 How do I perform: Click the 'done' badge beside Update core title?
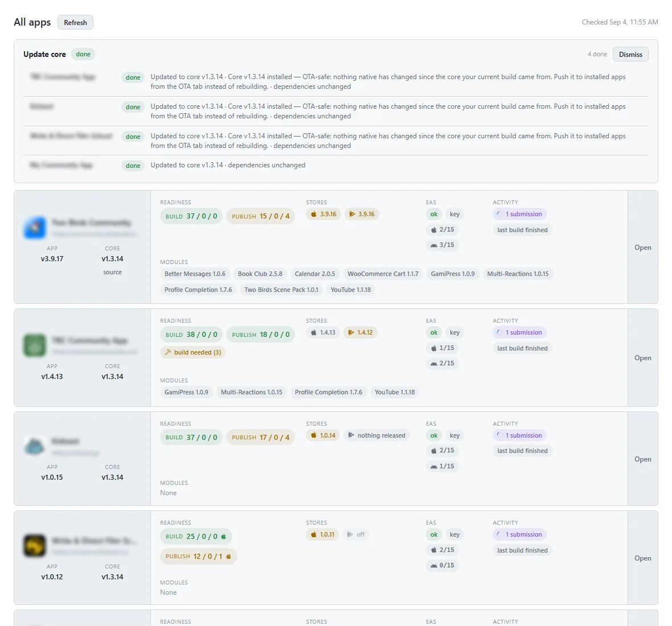tap(83, 55)
